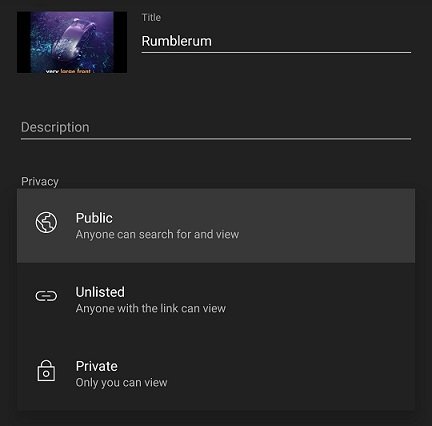Set privacy to Private
Viewport: 432px width, 426px height.
(216, 374)
